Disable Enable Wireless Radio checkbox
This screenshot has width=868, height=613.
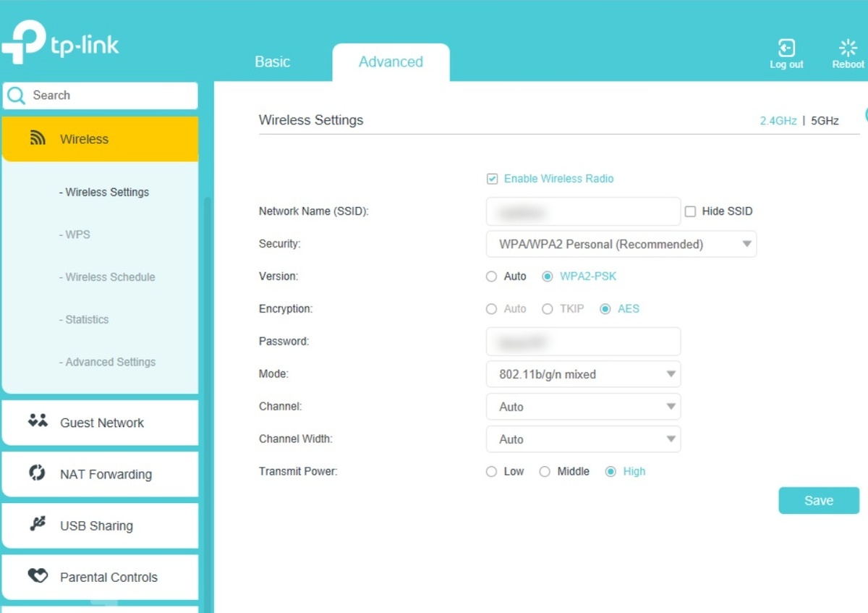point(492,179)
